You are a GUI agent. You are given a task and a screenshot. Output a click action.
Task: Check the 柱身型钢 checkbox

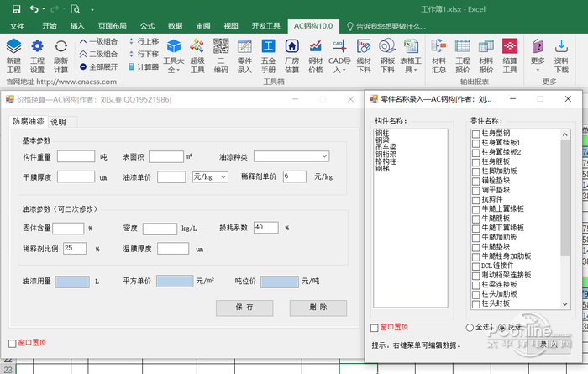pyautogui.click(x=476, y=134)
